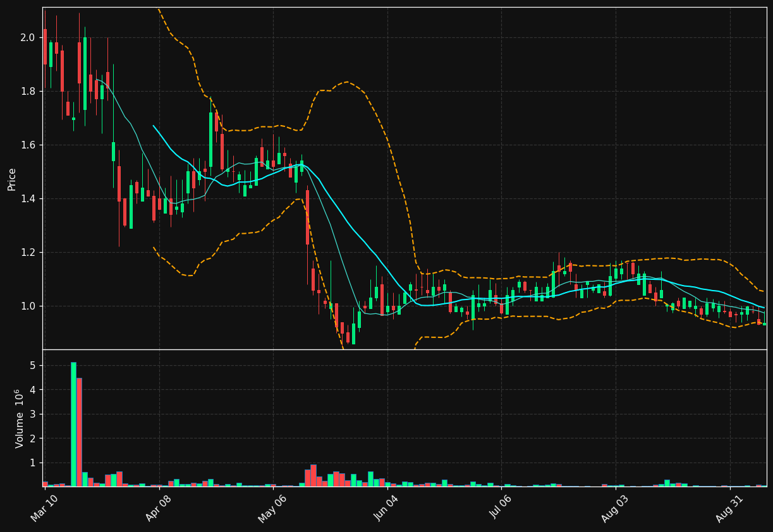The image size is (773, 532).
Task: Click the Price axis title
Action: [x=11, y=179]
